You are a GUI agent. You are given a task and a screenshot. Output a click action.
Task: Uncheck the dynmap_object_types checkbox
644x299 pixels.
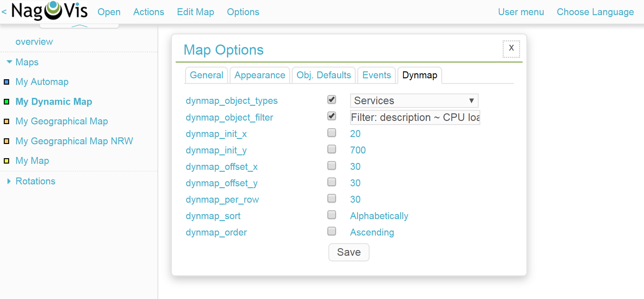331,99
